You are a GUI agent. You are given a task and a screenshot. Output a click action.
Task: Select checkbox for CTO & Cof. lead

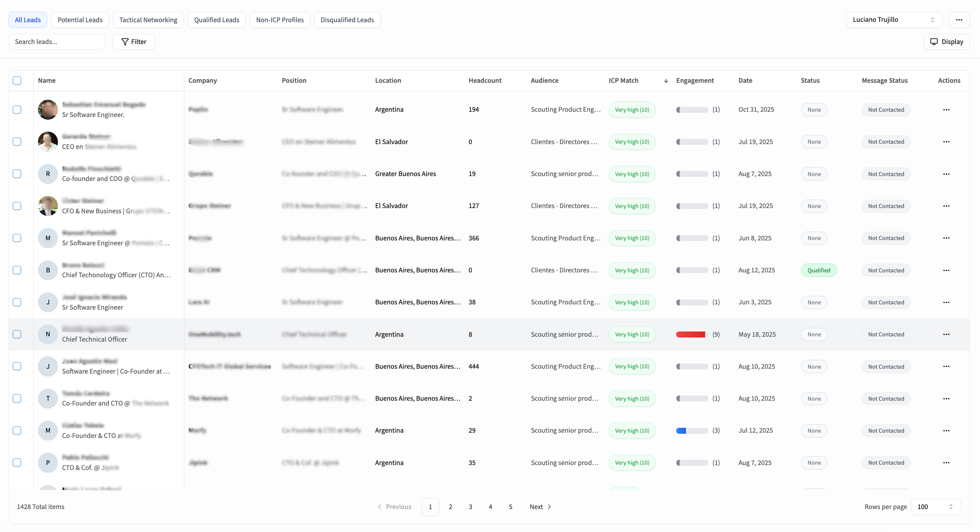pyautogui.click(x=17, y=463)
